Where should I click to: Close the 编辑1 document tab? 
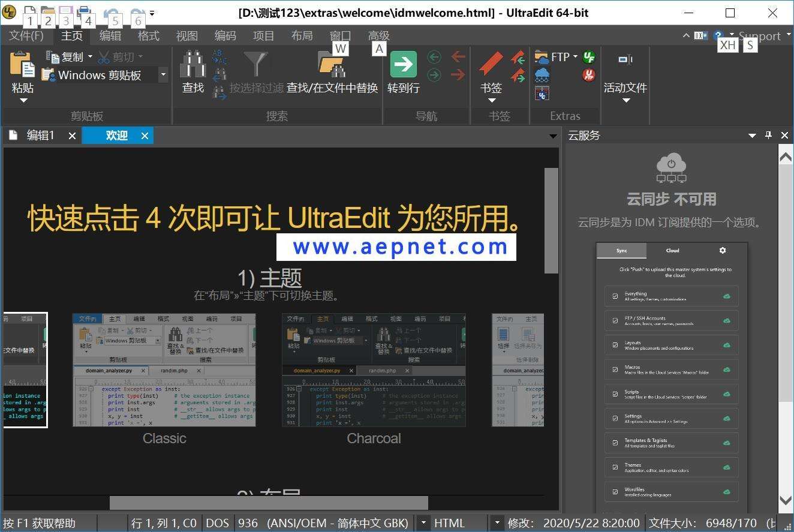click(x=72, y=136)
